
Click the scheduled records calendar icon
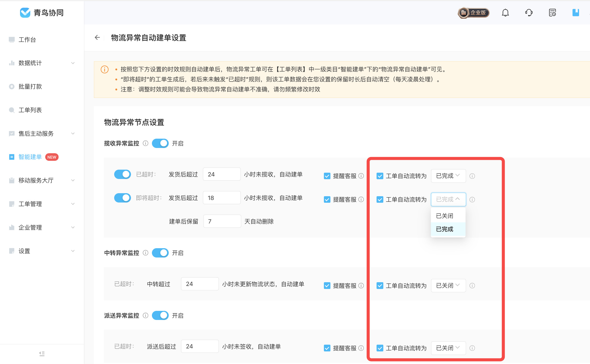point(552,13)
